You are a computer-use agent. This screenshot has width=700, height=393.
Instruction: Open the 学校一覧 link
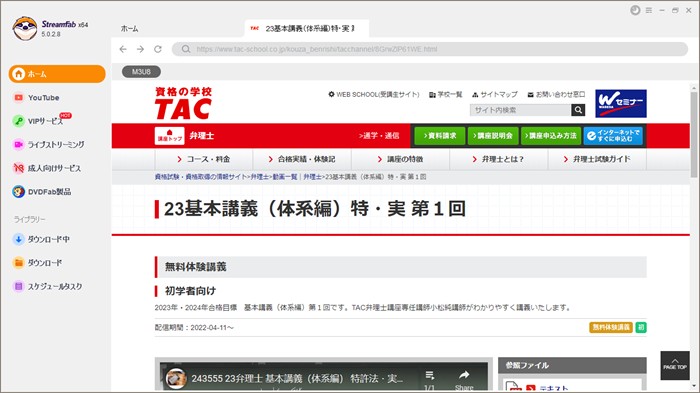pyautogui.click(x=446, y=95)
